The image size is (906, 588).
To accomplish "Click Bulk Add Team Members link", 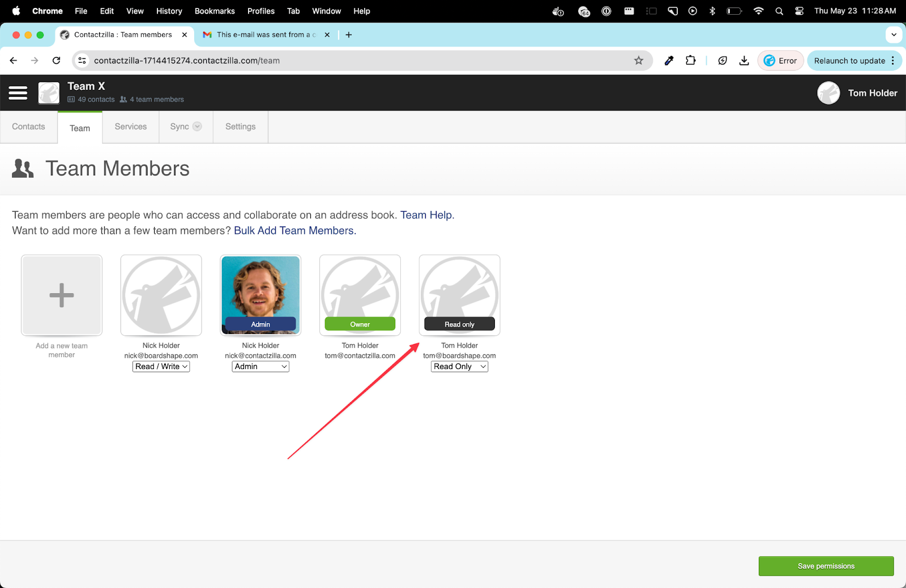I will pyautogui.click(x=294, y=230).
